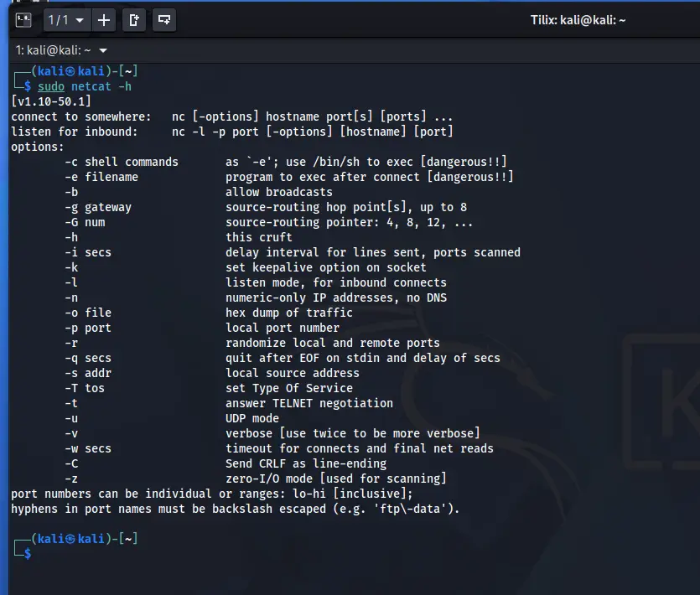Screen dimensions: 700x595
Task: Click the 'options:' heading line
Action: (38, 147)
